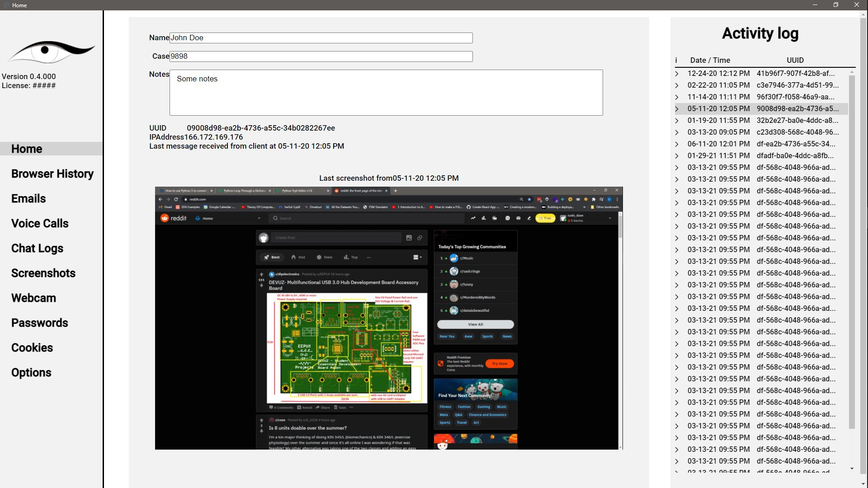Image resolution: width=868 pixels, height=488 pixels.
Task: Select UUID 41b96f7-907f-42b8-af... in the log
Action: click(x=796, y=73)
